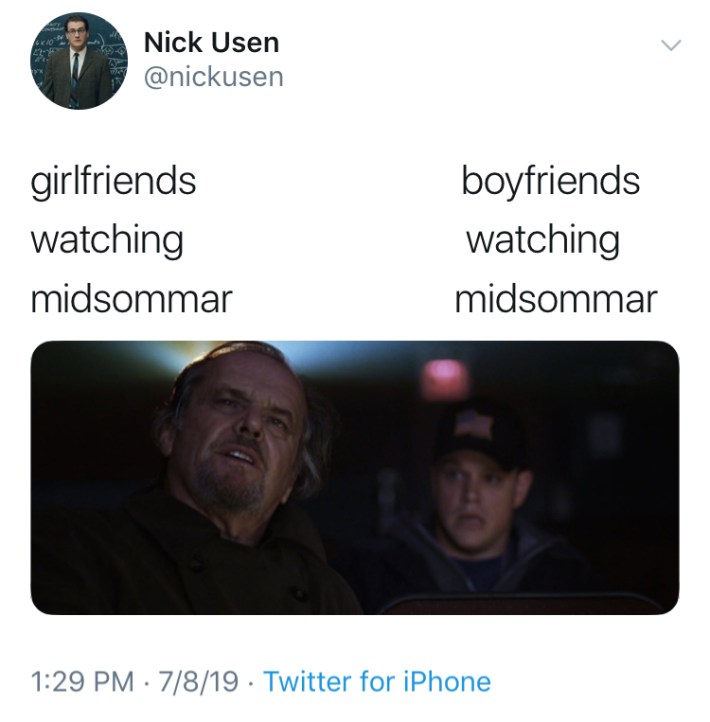
Task: Open the Twitter for iPhone link
Action: click(x=377, y=681)
